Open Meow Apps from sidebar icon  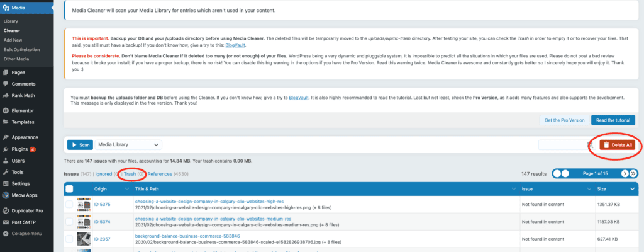click(6, 195)
